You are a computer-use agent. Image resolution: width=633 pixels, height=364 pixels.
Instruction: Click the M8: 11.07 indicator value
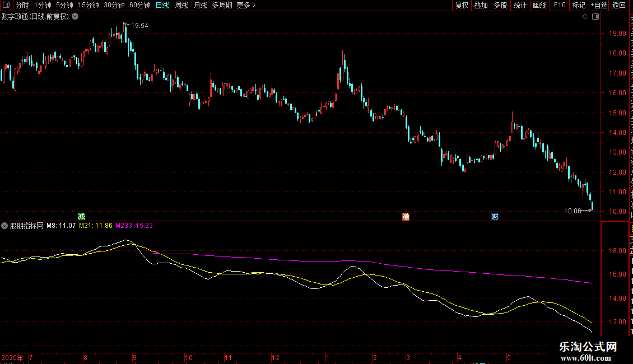61,226
